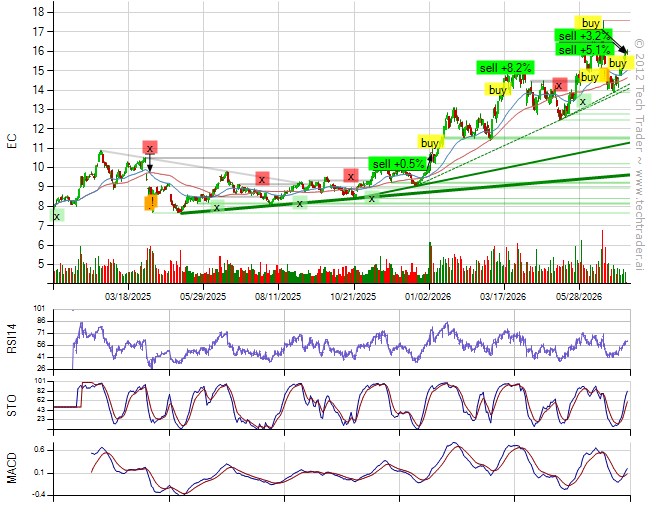
Task: Select the RSI14 panel label
Action: [x=12, y=338]
